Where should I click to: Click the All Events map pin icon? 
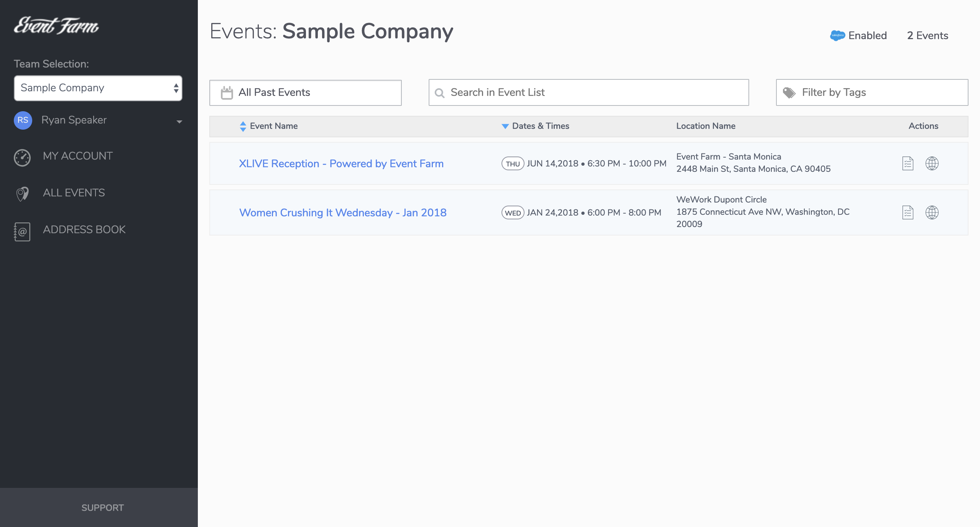pyautogui.click(x=22, y=194)
